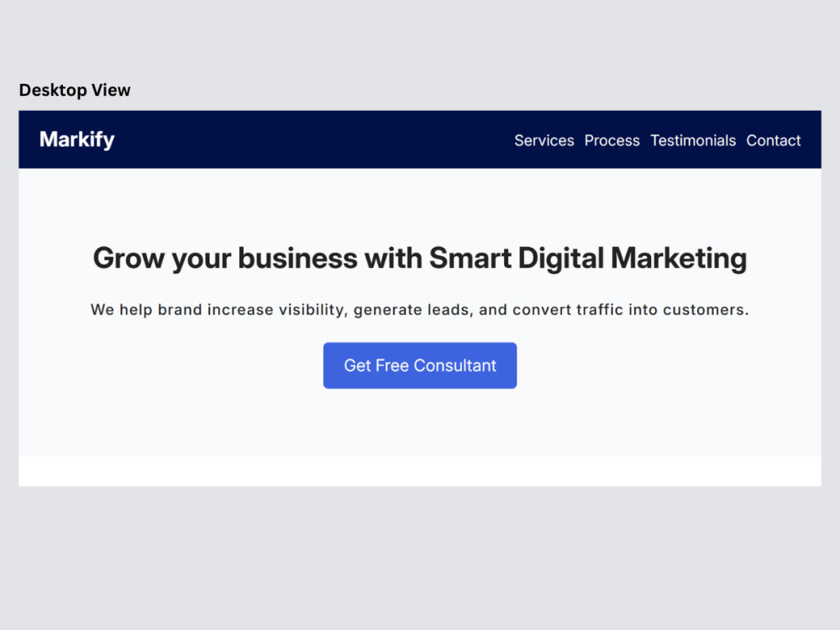840x630 pixels.
Task: Open the Testimonials nav link
Action: tap(693, 140)
